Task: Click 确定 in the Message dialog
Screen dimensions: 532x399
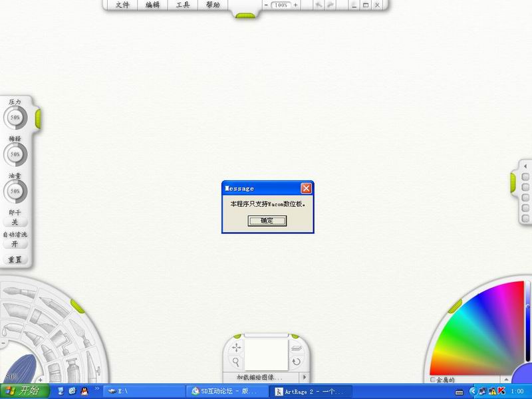Action: [x=267, y=221]
